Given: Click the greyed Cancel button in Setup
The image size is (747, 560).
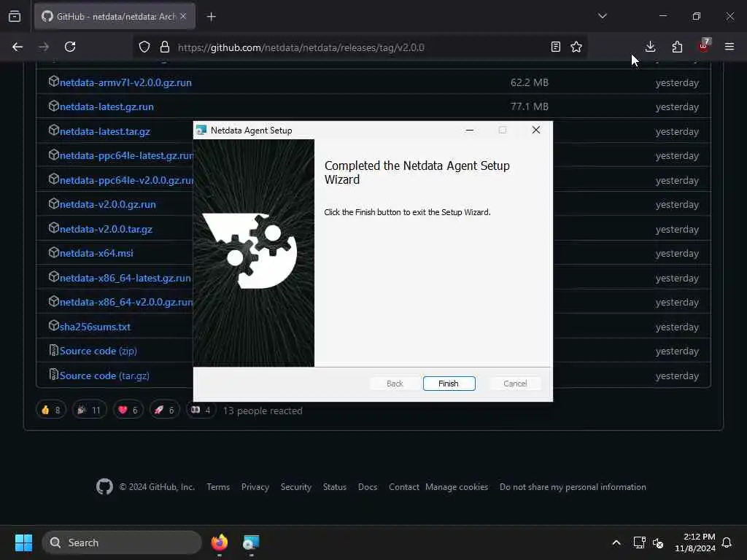Looking at the screenshot, I should pyautogui.click(x=515, y=384).
